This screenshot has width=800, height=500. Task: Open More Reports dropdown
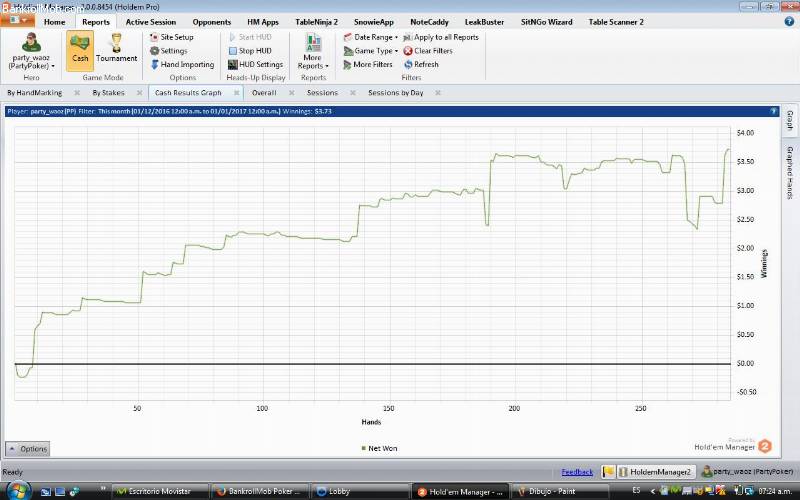tap(313, 51)
